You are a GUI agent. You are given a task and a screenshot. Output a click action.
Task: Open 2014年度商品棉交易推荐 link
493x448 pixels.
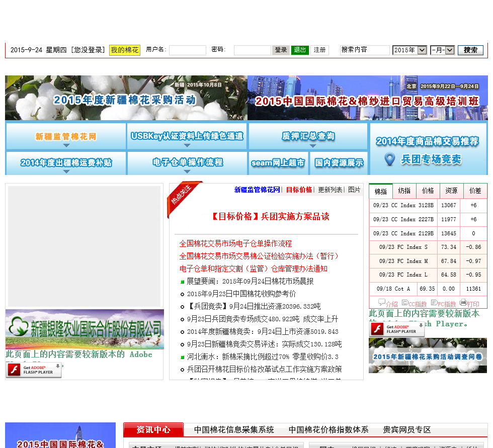click(428, 141)
